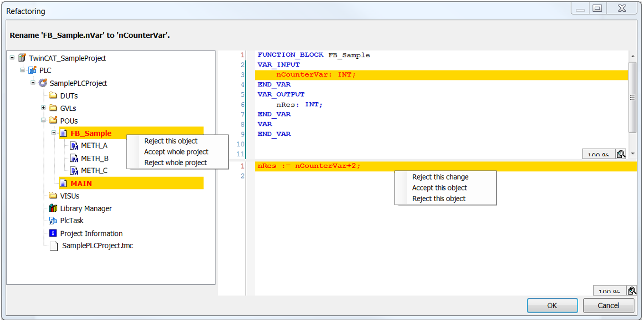The height and width of the screenshot is (322, 644).
Task: Select the 'Library Manager' tree item
Action: click(x=86, y=208)
